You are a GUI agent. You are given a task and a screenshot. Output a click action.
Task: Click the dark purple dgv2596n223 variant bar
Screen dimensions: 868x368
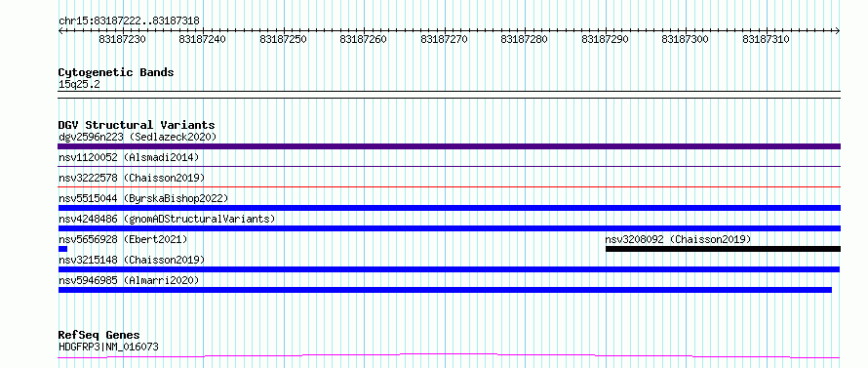click(449, 146)
